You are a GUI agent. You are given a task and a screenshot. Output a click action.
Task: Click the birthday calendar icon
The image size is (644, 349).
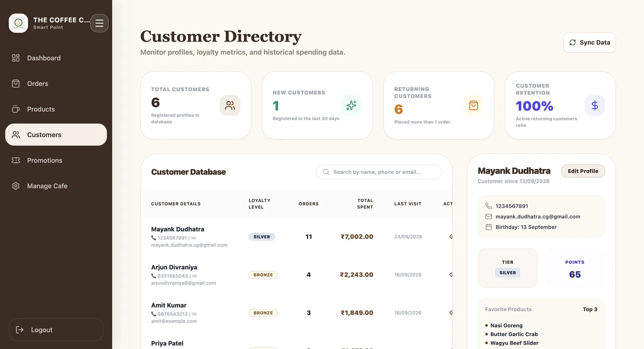tap(489, 227)
